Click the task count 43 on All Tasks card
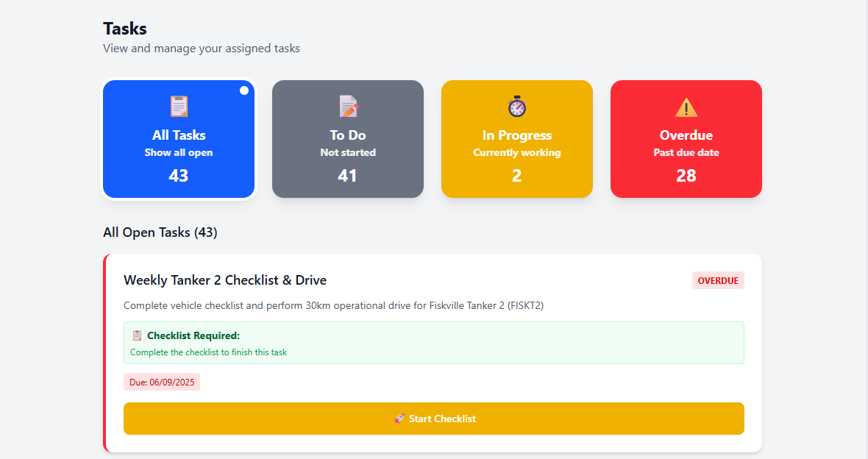Image resolution: width=868 pixels, height=459 pixels. click(x=178, y=176)
